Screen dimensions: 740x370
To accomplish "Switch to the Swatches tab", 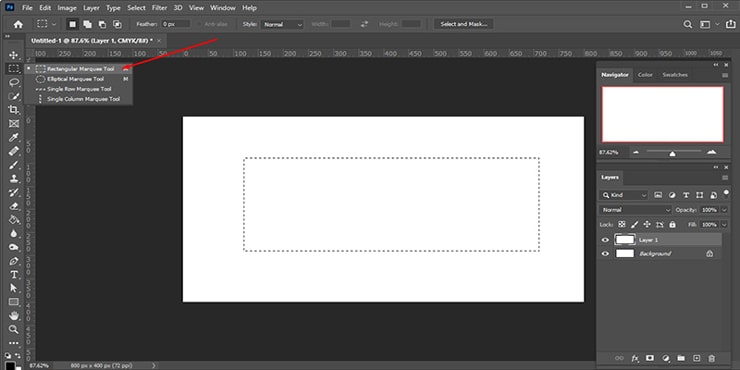I will [675, 75].
